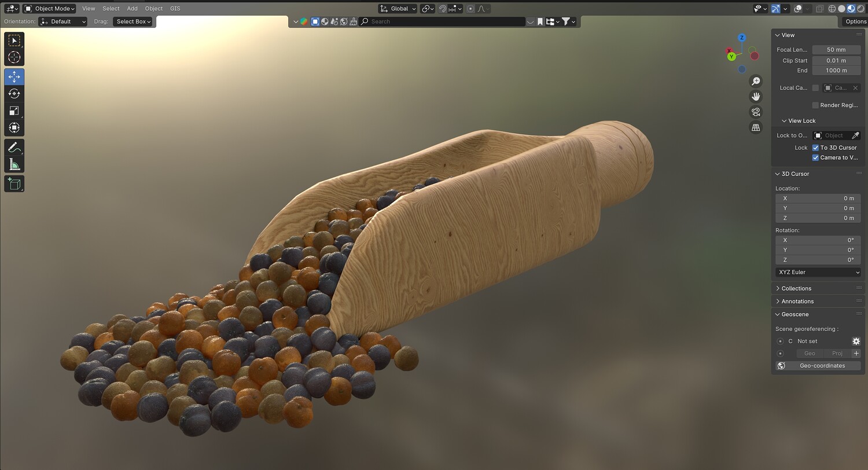868x470 pixels.
Task: Toggle proportional editing icon
Action: pyautogui.click(x=470, y=9)
